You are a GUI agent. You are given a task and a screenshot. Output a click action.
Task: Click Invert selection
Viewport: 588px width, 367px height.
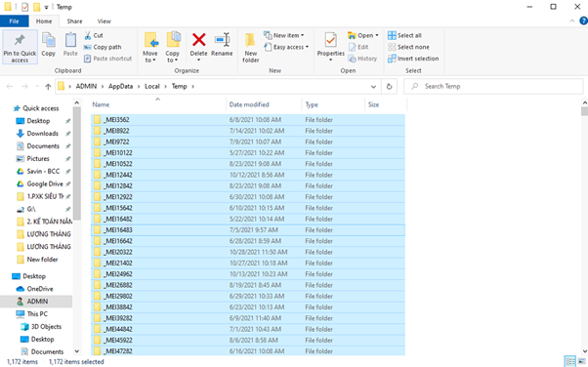[413, 59]
